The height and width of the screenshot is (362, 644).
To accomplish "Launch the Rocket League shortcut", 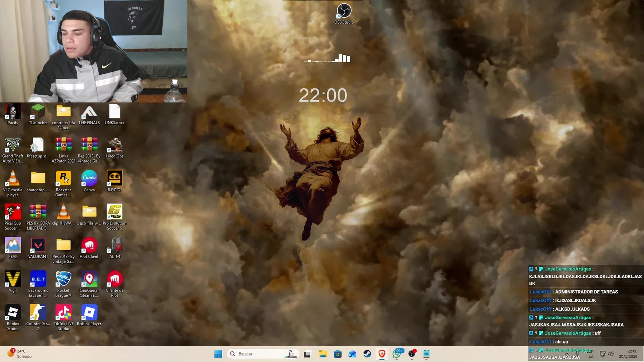I will point(63,285).
